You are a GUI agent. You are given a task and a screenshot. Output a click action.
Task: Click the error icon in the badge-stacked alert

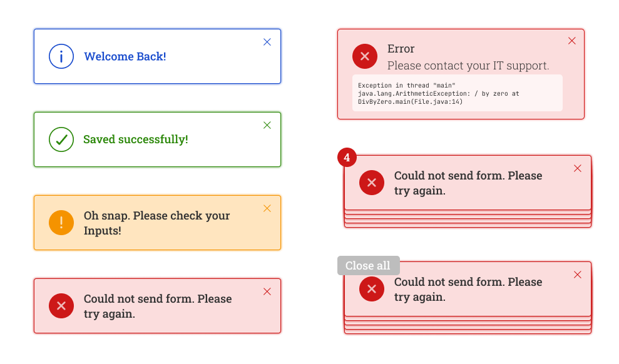[x=372, y=183]
